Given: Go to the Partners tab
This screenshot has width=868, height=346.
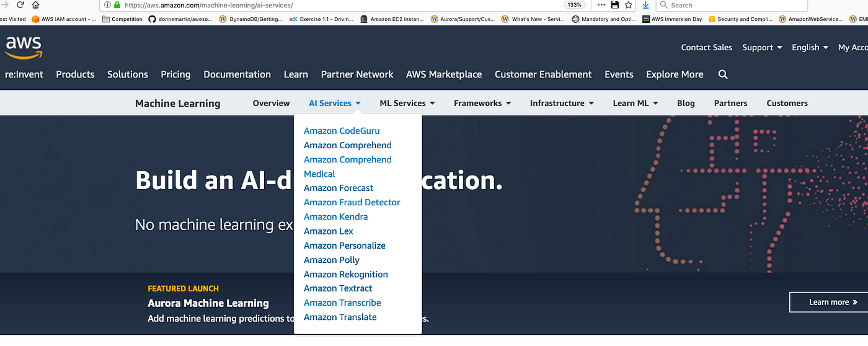Looking at the screenshot, I should point(730,103).
